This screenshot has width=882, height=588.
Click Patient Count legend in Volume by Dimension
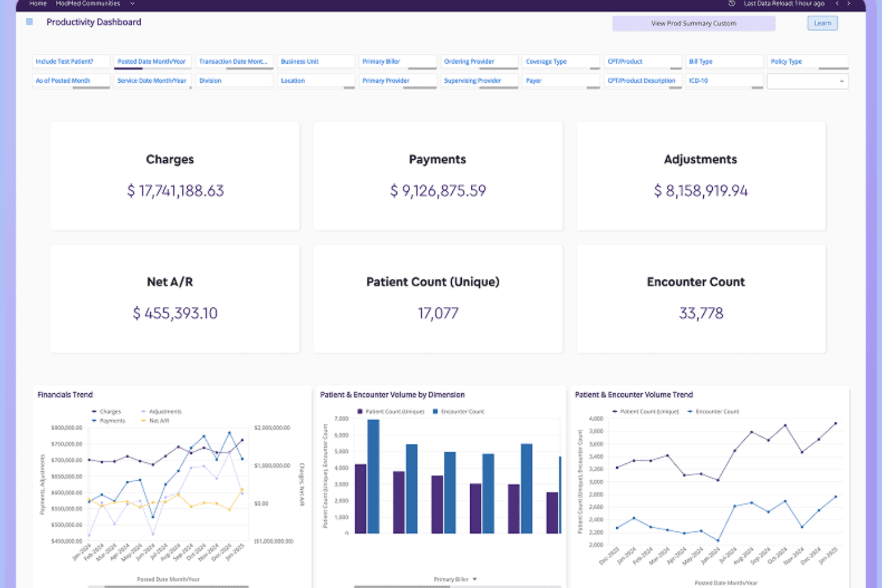pyautogui.click(x=390, y=412)
